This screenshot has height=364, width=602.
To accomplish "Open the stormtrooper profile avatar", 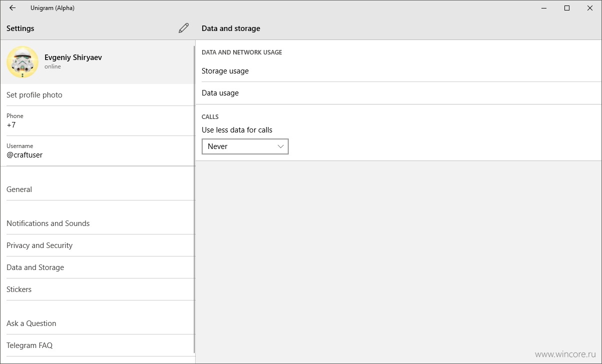I will tap(23, 62).
